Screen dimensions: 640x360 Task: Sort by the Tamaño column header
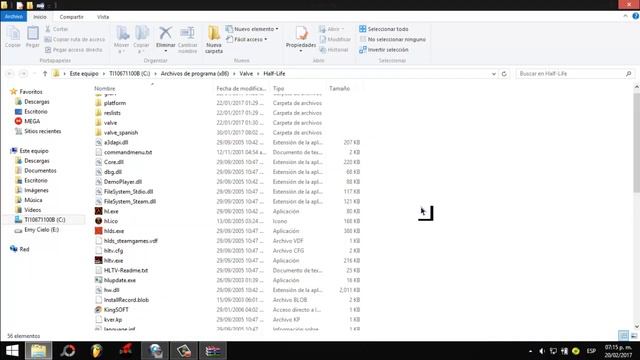pyautogui.click(x=340, y=88)
